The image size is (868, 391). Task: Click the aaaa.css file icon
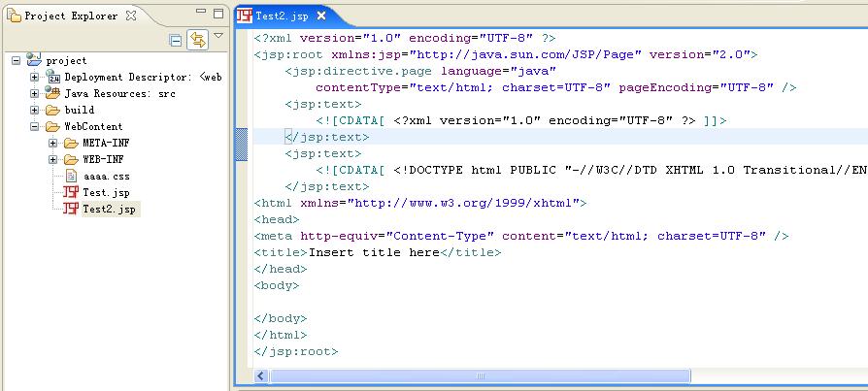71,177
